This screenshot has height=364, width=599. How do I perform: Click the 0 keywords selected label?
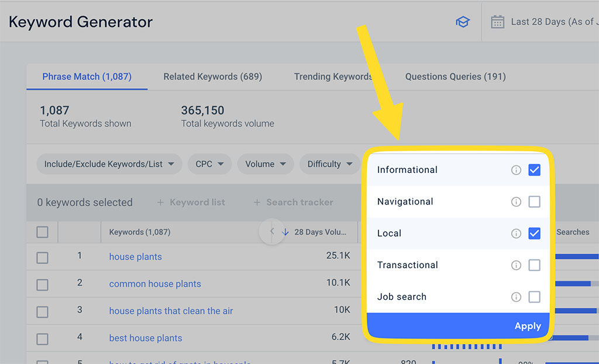[x=85, y=202]
